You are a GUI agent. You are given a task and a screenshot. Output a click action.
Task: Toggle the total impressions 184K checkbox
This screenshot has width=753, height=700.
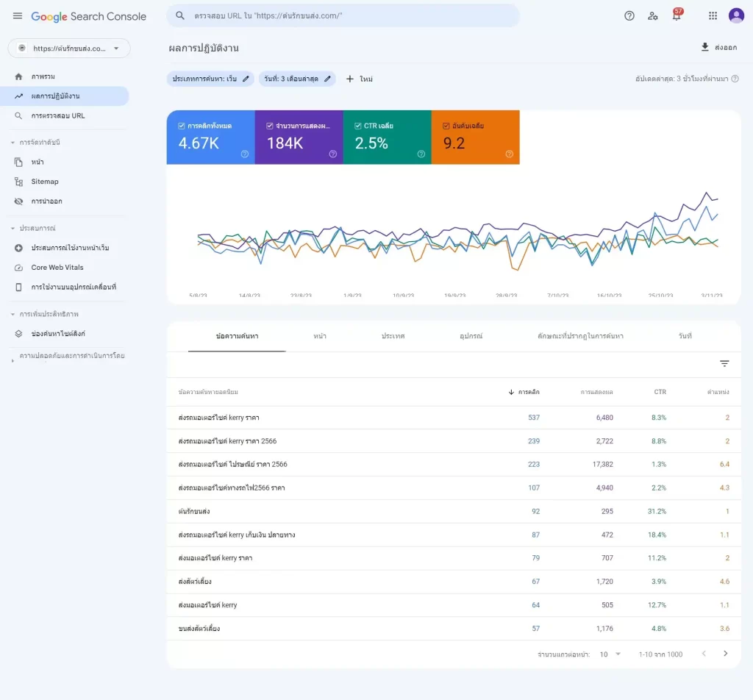click(269, 126)
